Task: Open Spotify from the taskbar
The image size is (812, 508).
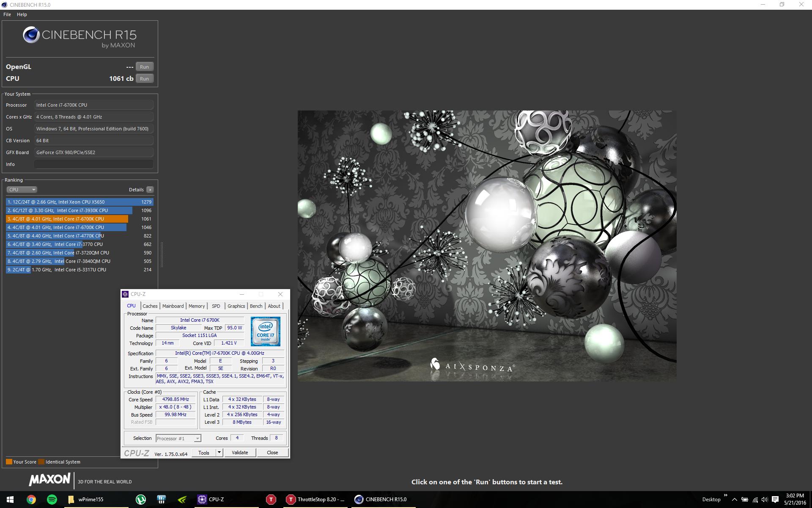Action: tap(52, 500)
